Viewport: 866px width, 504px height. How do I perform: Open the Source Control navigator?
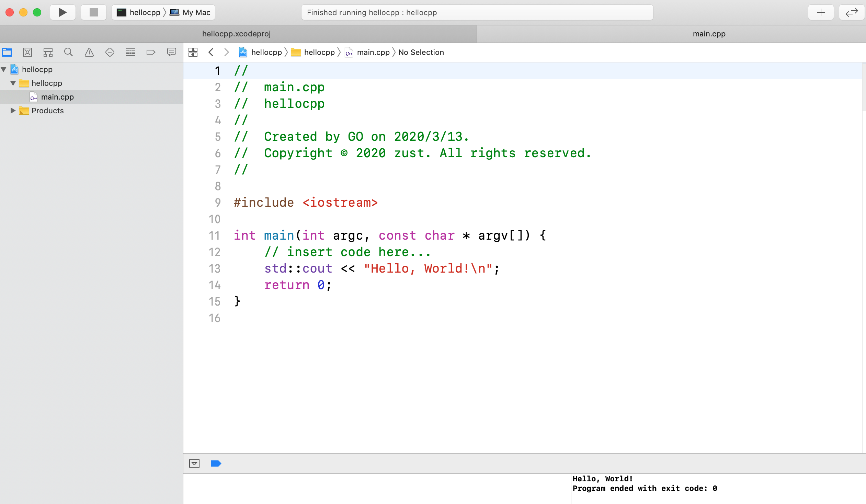point(27,52)
